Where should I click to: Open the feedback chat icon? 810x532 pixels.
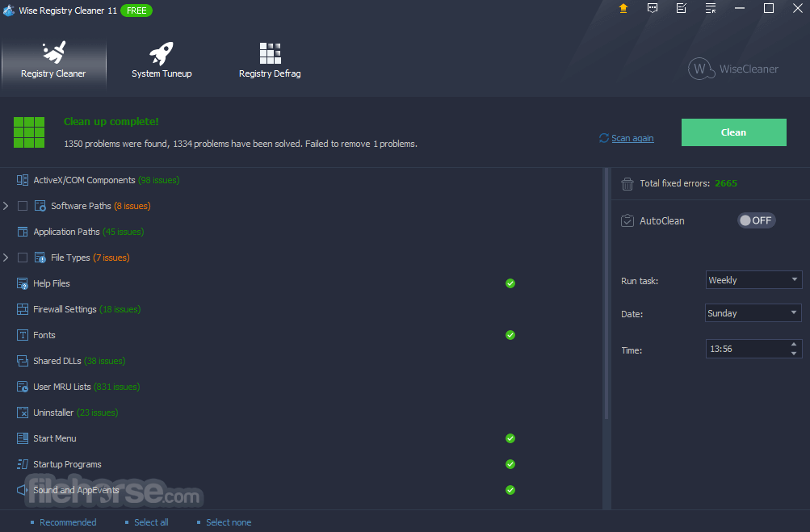point(653,8)
